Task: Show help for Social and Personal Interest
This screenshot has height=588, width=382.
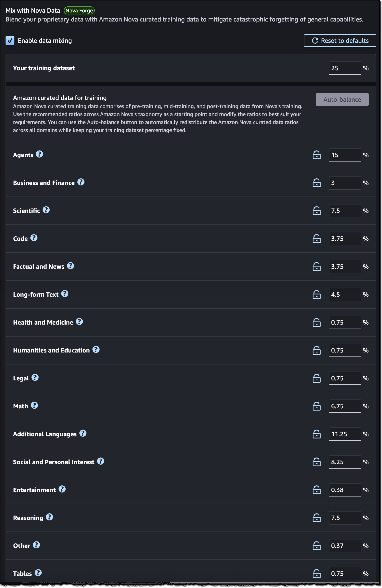Action: point(101,461)
